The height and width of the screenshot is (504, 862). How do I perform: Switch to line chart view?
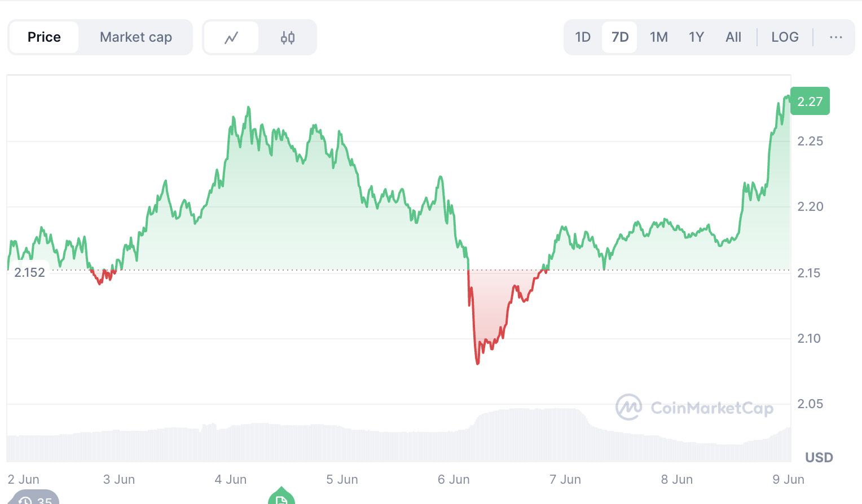click(x=231, y=38)
